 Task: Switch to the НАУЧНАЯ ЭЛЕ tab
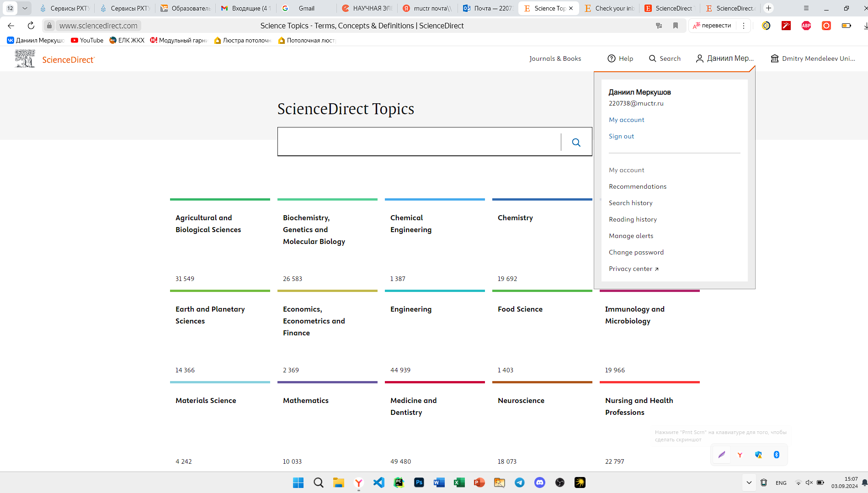point(367,8)
